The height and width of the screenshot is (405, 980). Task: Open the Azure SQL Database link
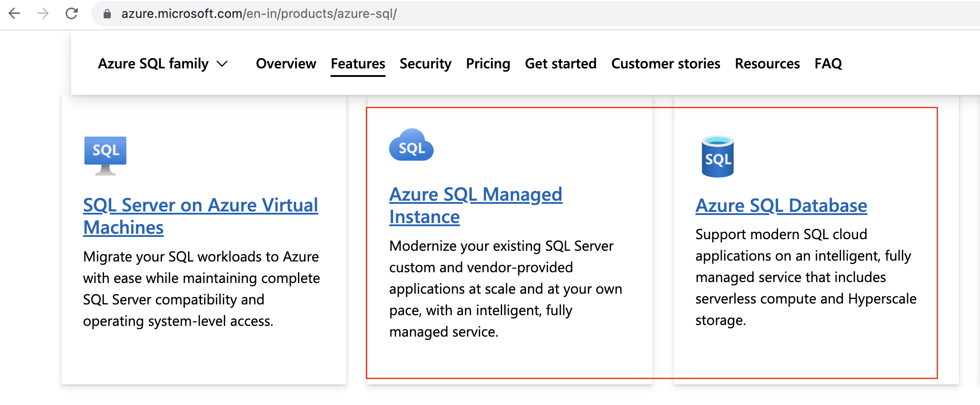[781, 206]
